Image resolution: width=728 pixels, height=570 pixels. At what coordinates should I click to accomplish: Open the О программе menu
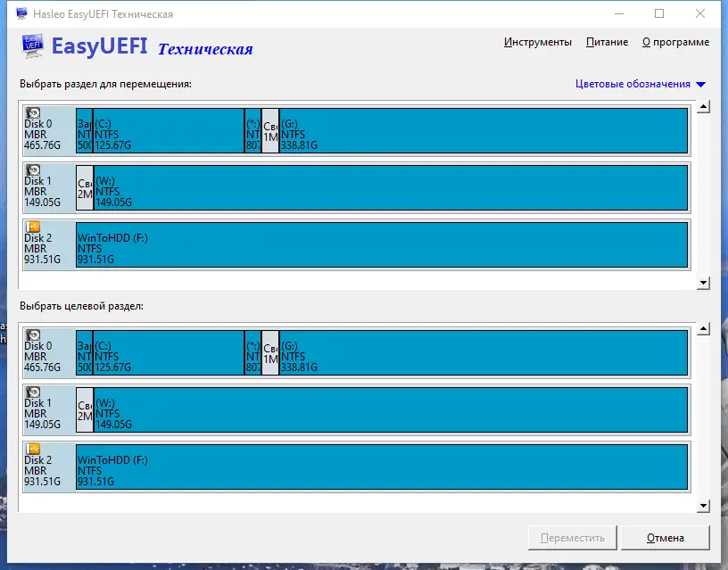(675, 42)
